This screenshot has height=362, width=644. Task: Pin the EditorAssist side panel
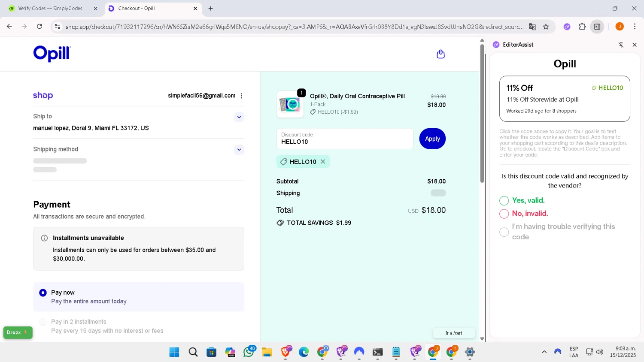point(621,45)
